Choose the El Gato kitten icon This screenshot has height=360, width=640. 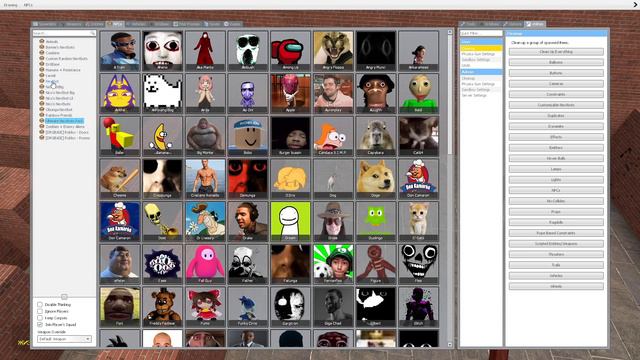[x=418, y=221]
